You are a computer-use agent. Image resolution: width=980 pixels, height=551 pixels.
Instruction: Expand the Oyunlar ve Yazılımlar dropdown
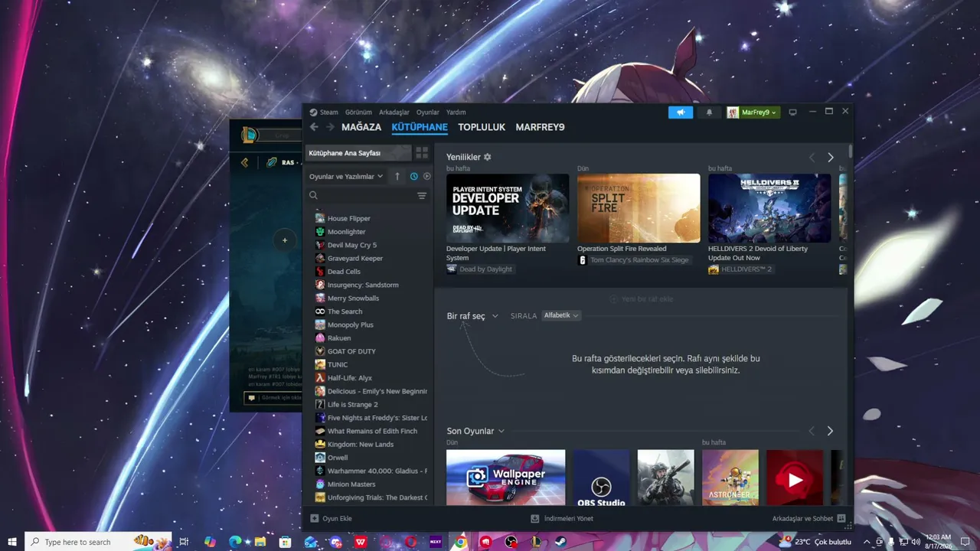point(346,177)
